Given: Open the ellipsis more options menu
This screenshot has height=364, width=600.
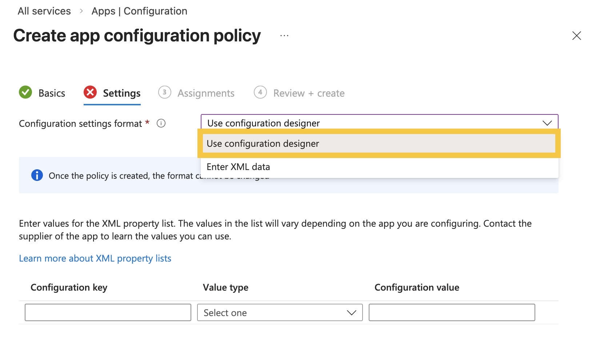Looking at the screenshot, I should click(x=284, y=36).
